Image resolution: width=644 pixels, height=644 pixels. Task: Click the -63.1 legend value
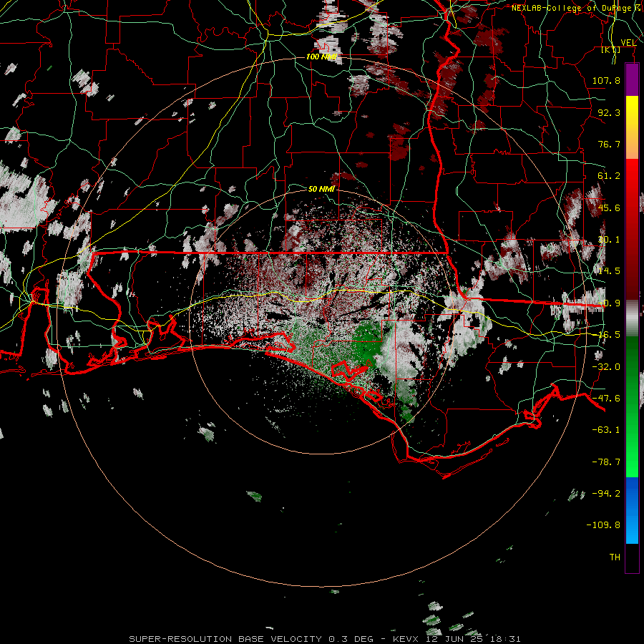pyautogui.click(x=606, y=430)
